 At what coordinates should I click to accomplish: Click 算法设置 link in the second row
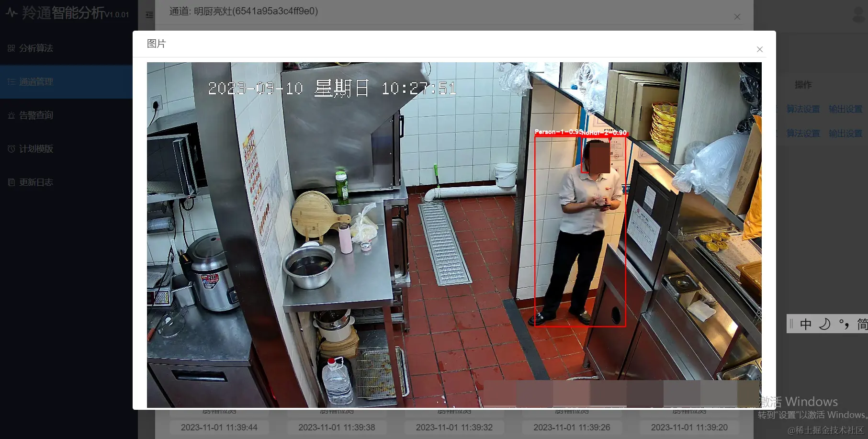tap(803, 134)
